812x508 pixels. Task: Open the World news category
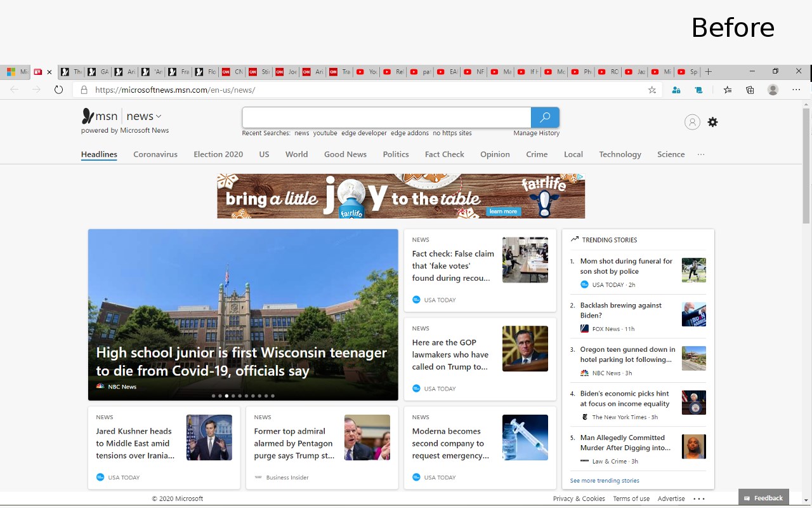pyautogui.click(x=296, y=154)
